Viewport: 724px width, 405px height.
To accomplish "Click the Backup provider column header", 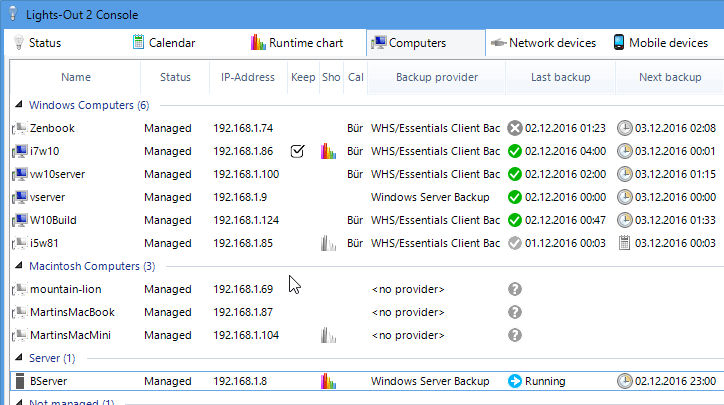I will tap(437, 77).
